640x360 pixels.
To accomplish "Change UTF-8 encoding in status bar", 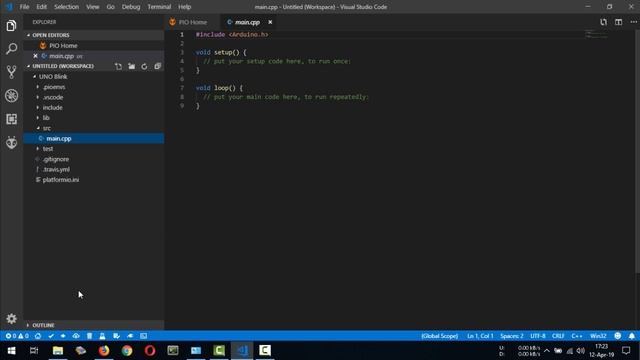I will 538,336.
